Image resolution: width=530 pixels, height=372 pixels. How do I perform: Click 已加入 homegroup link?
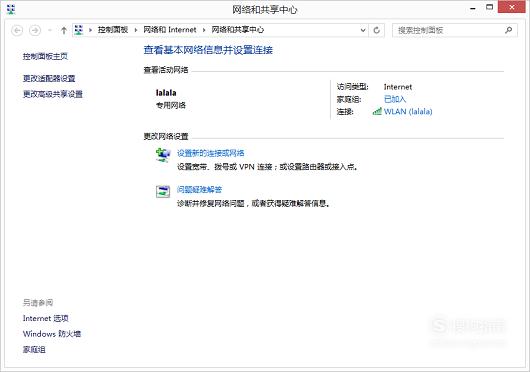395,99
